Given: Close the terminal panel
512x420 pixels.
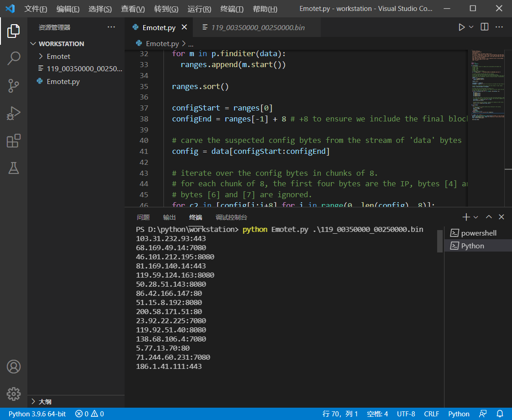Looking at the screenshot, I should coord(502,217).
